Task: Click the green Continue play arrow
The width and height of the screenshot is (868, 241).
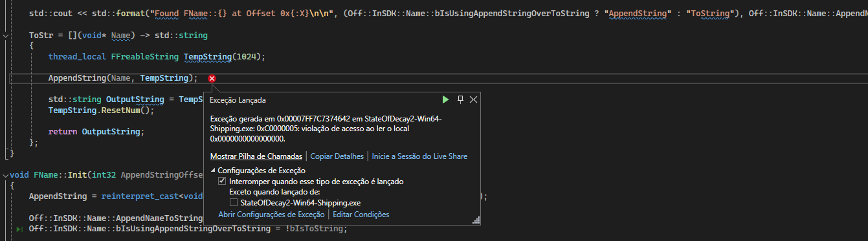Action: [x=445, y=100]
